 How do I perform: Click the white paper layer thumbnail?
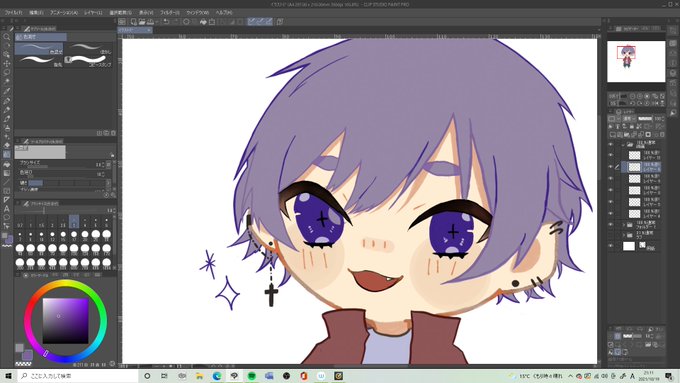(629, 246)
